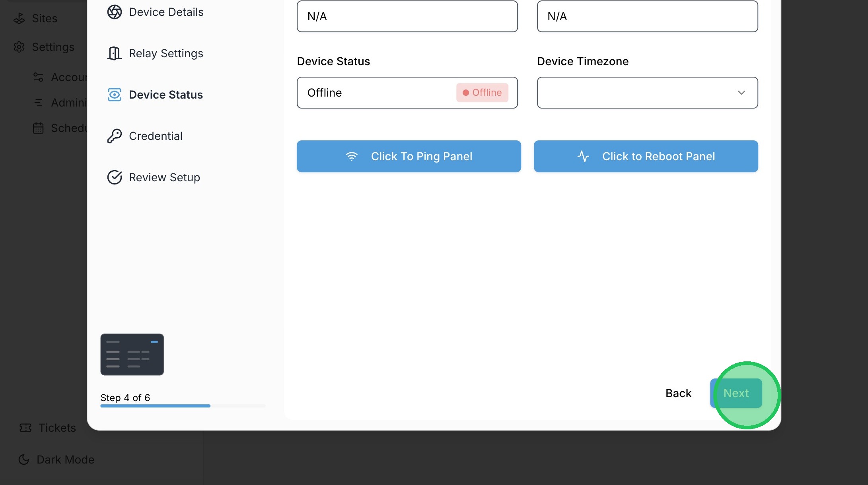Click the Device Status eye icon
The width and height of the screenshot is (868, 485).
point(114,95)
